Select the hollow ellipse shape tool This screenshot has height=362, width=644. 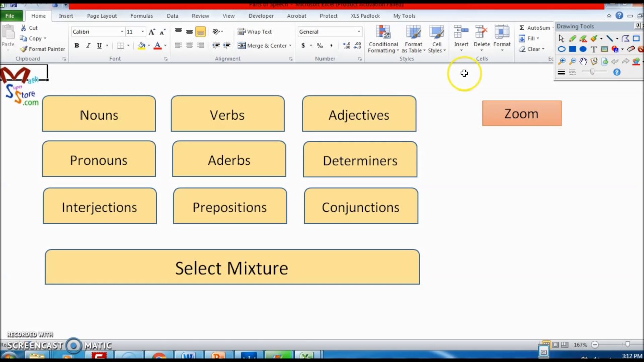pos(561,49)
